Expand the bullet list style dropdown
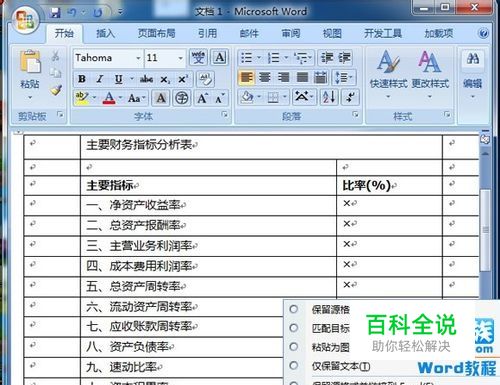 pyautogui.click(x=259, y=58)
